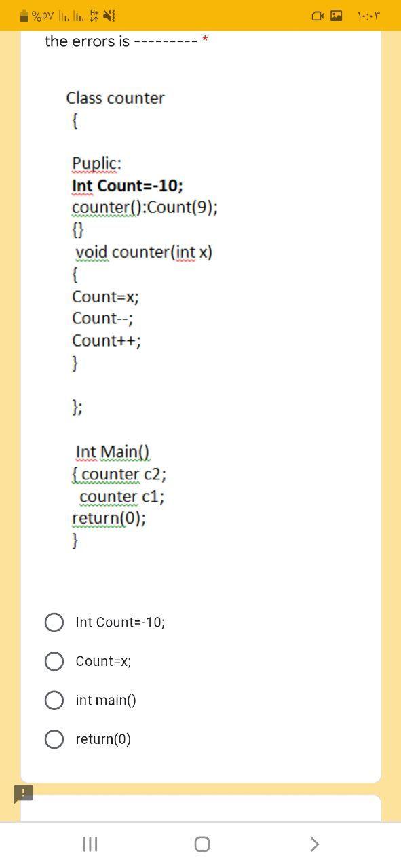Tap the second SIM signal strength icon

click(x=78, y=16)
